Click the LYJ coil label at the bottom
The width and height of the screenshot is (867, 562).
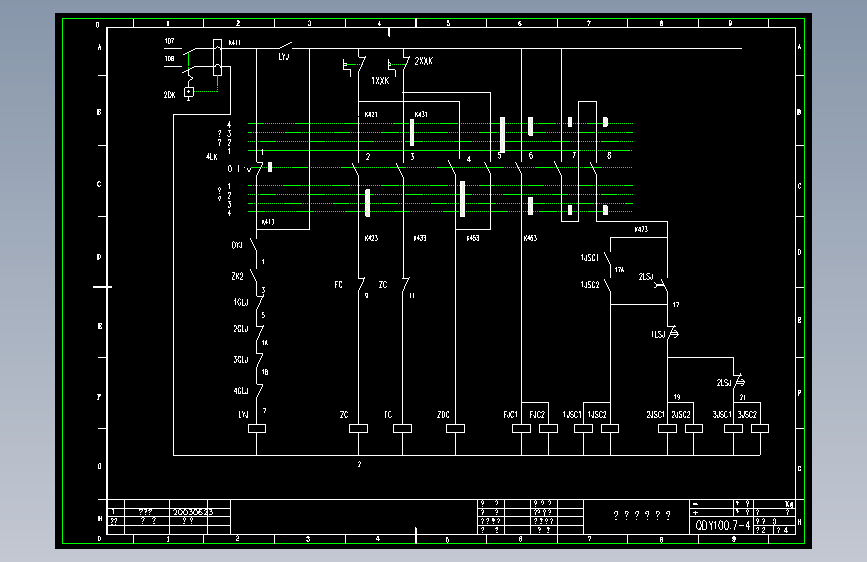[x=243, y=414]
